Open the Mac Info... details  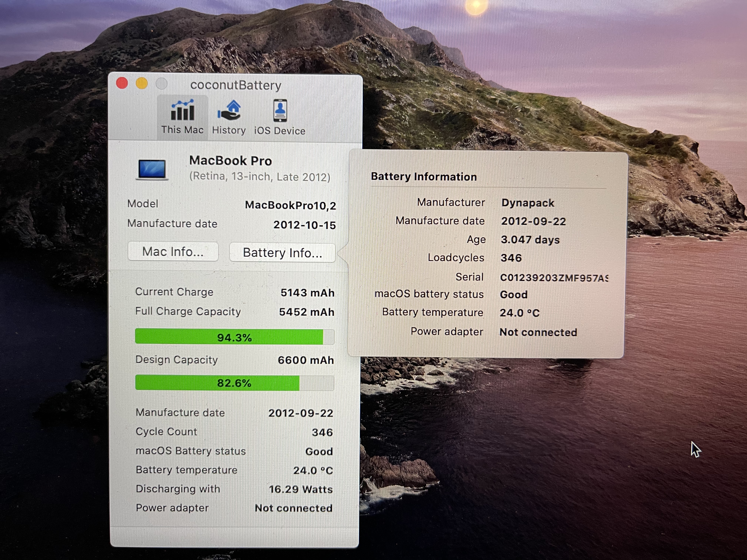(173, 251)
